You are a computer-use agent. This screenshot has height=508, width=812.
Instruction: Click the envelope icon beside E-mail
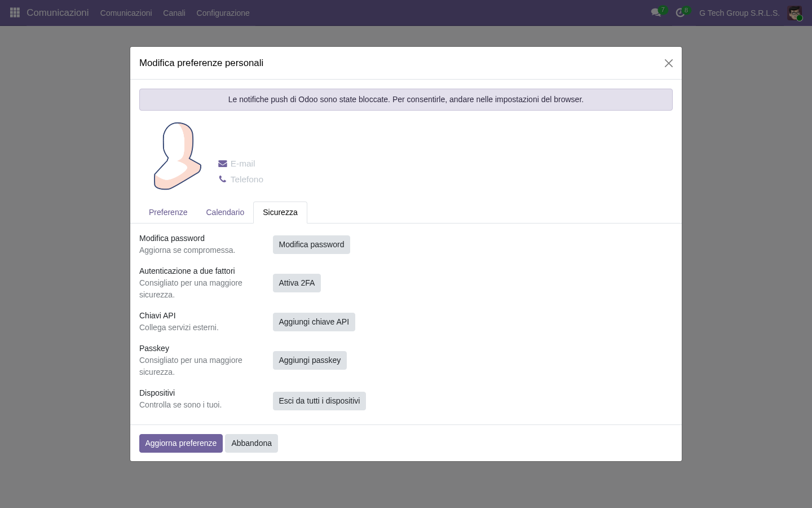[x=223, y=164]
